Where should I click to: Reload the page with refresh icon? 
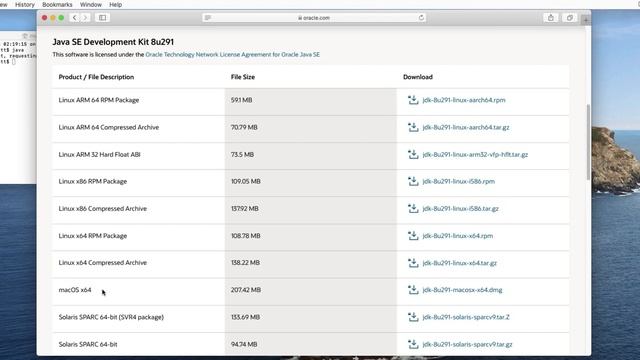click(x=421, y=18)
